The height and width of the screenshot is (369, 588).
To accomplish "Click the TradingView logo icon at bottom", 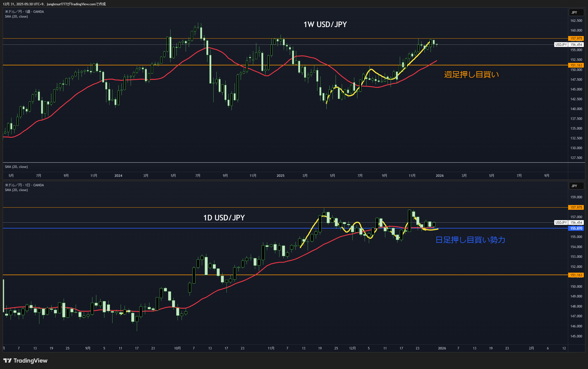I will [x=8, y=361].
